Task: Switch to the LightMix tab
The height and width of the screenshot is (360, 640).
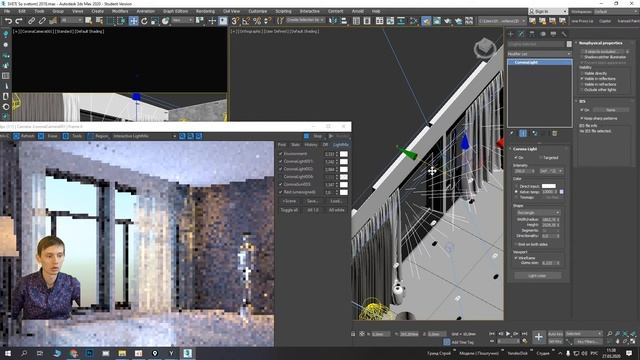Action: pyautogui.click(x=340, y=145)
